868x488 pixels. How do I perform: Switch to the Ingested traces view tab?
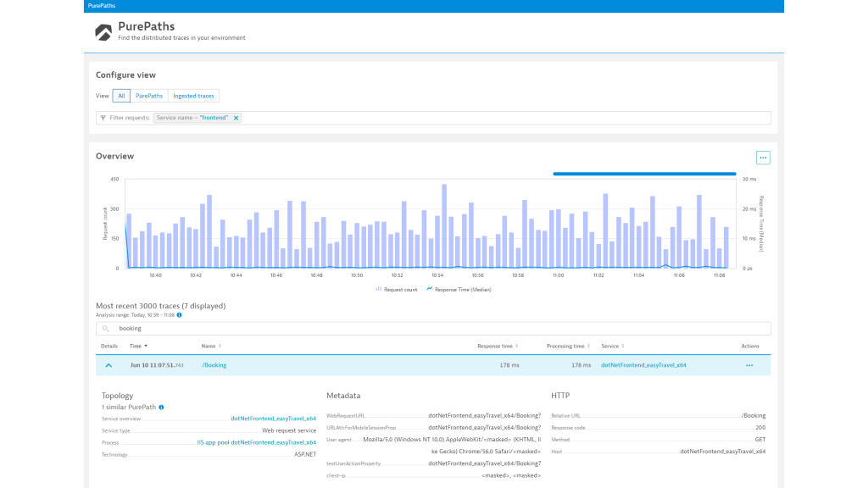(x=193, y=96)
